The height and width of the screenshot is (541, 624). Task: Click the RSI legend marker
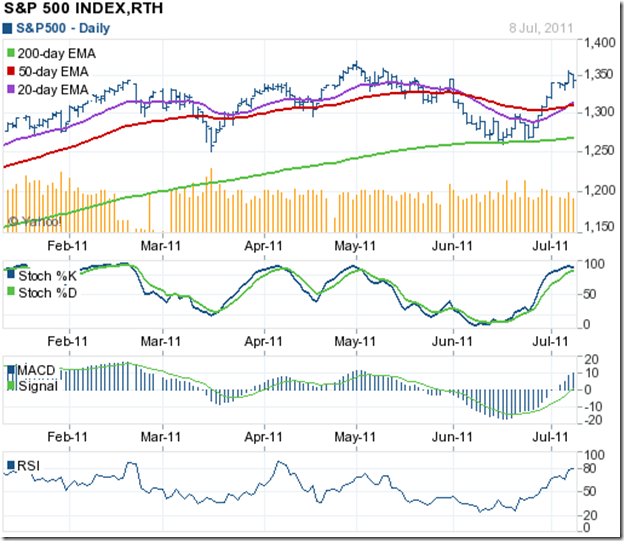click(x=10, y=465)
